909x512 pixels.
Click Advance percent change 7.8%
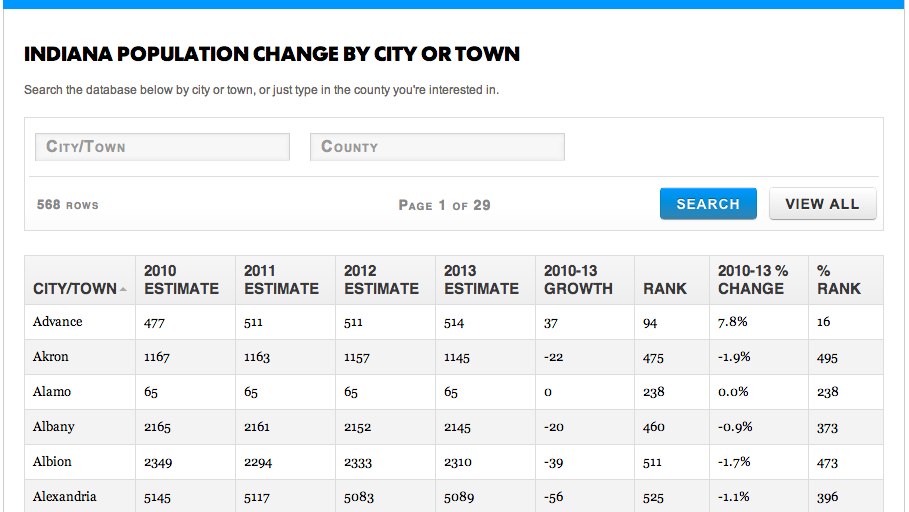pyautogui.click(x=732, y=322)
